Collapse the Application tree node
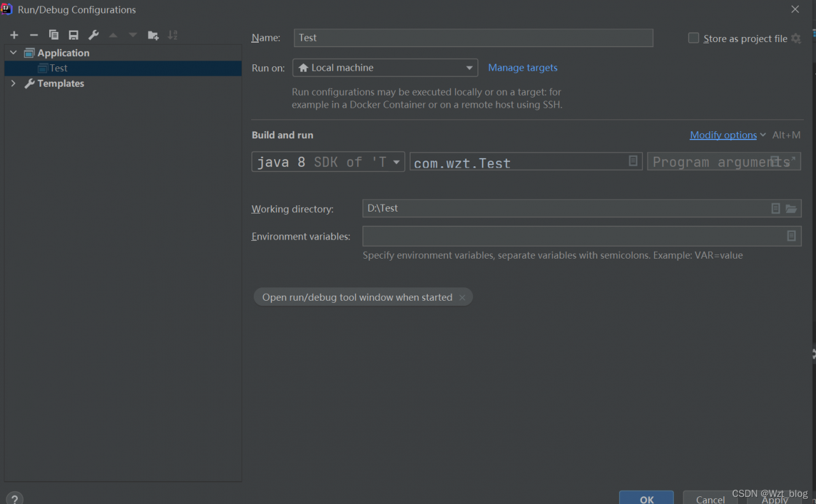Image resolution: width=816 pixels, height=504 pixels. [13, 53]
